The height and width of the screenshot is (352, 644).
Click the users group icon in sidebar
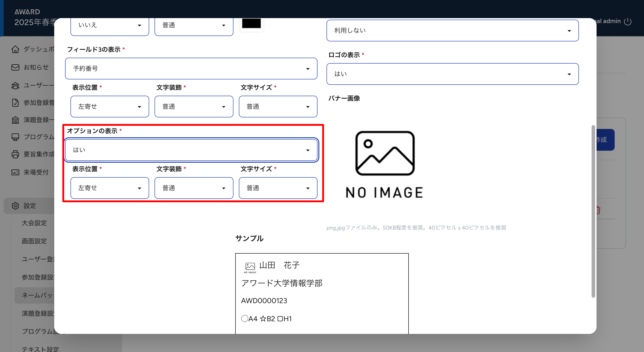click(x=15, y=86)
